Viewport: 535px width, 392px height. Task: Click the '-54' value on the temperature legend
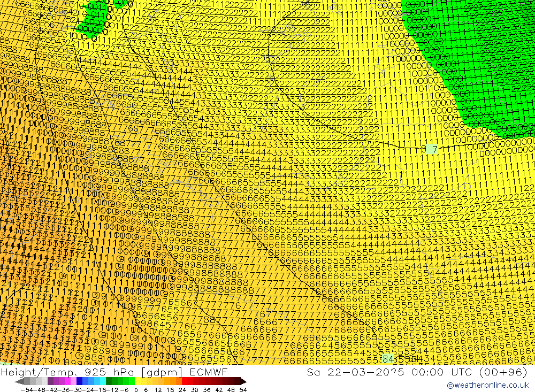tap(27, 390)
